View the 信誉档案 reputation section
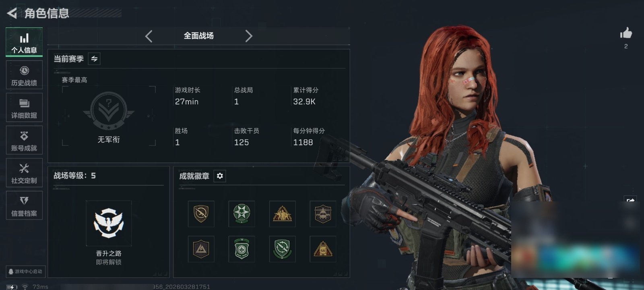Image resolution: width=644 pixels, height=290 pixels. pyautogui.click(x=24, y=206)
